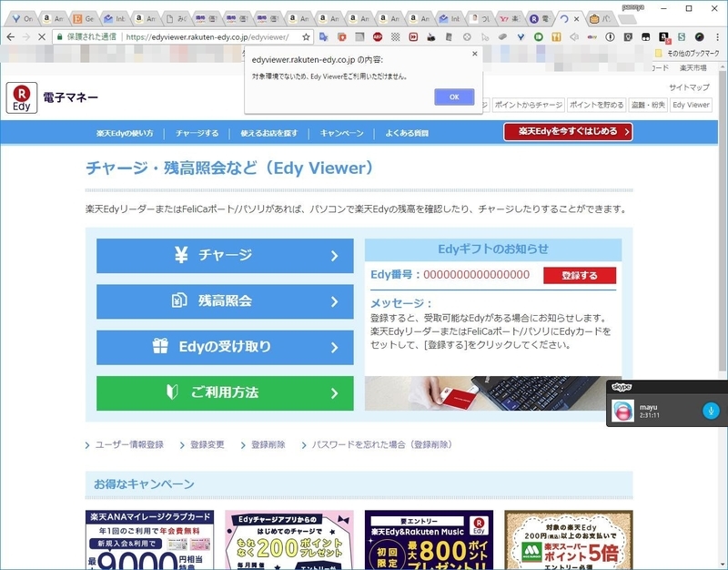
Task: Open the Google Translate extension icon
Action: [324, 36]
